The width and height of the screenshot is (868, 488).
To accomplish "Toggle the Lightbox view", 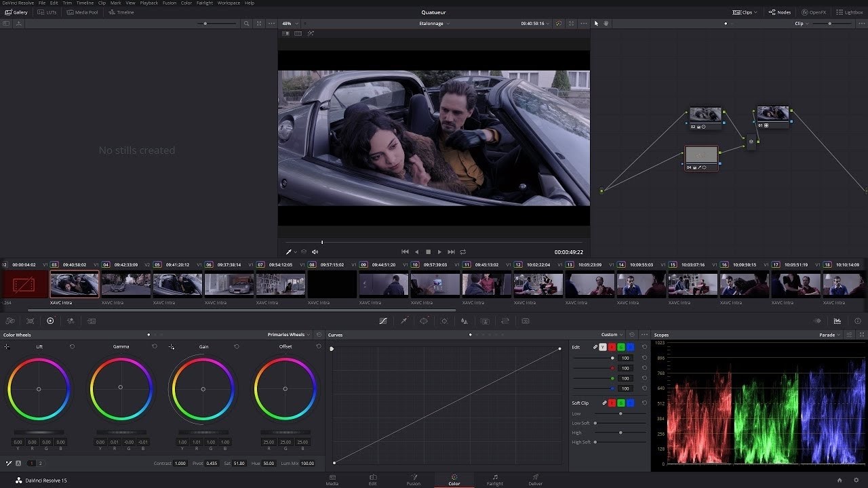I will click(850, 12).
